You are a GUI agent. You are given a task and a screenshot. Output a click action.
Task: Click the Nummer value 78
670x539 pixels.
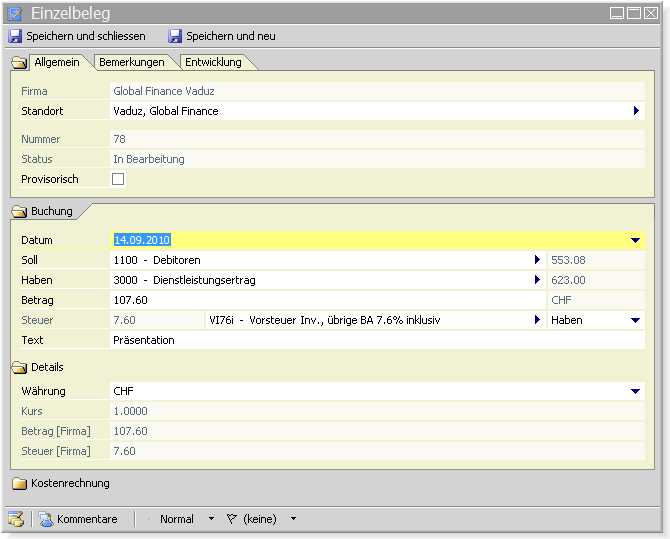click(377, 139)
